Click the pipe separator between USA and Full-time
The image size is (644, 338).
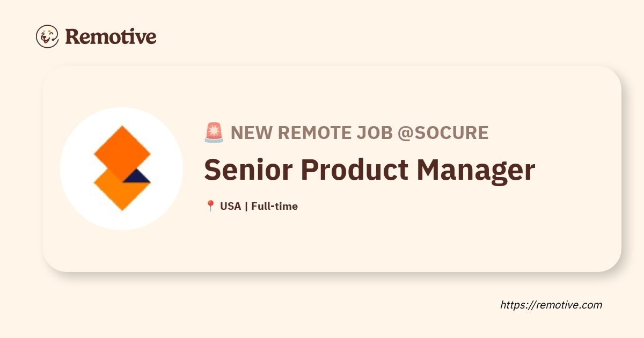point(246,206)
